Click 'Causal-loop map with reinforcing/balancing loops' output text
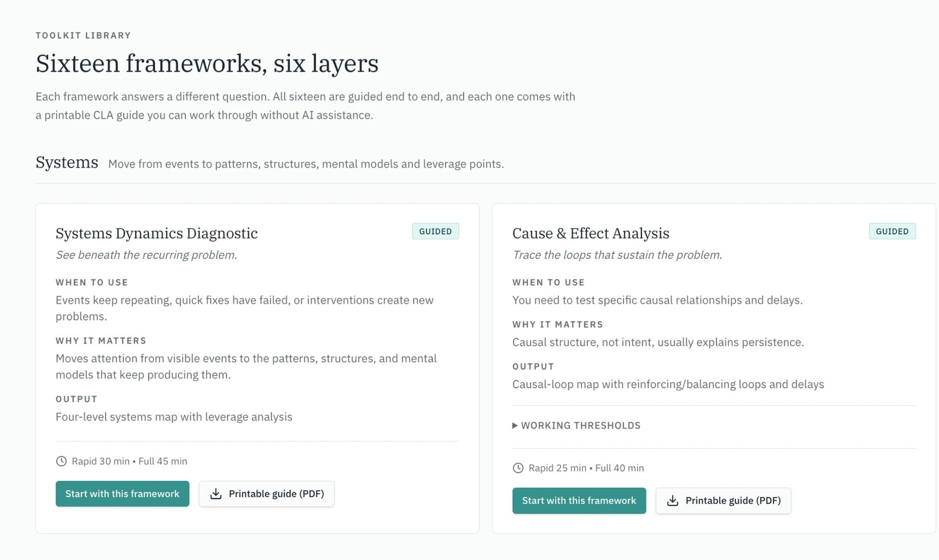The image size is (939, 560). [x=668, y=385]
